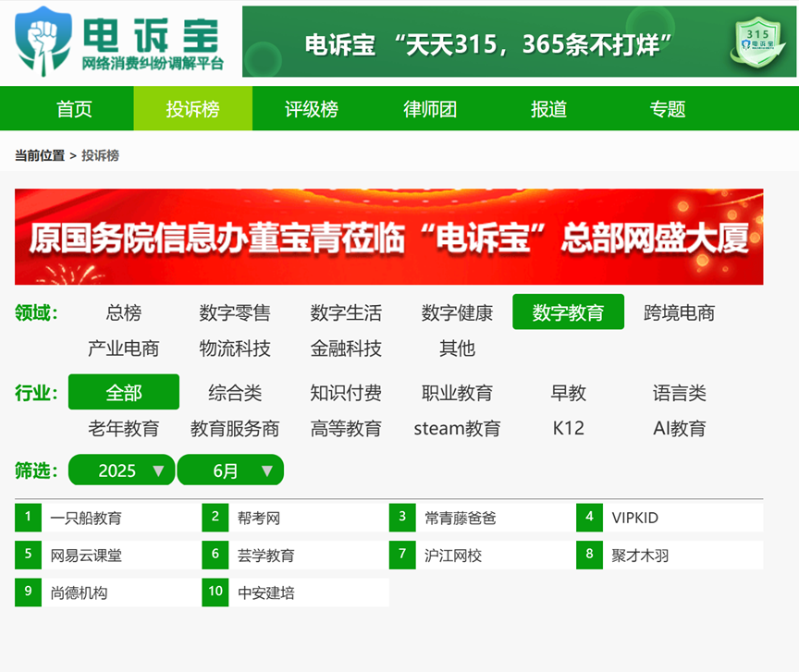Select the steam教育 industry

[457, 429]
